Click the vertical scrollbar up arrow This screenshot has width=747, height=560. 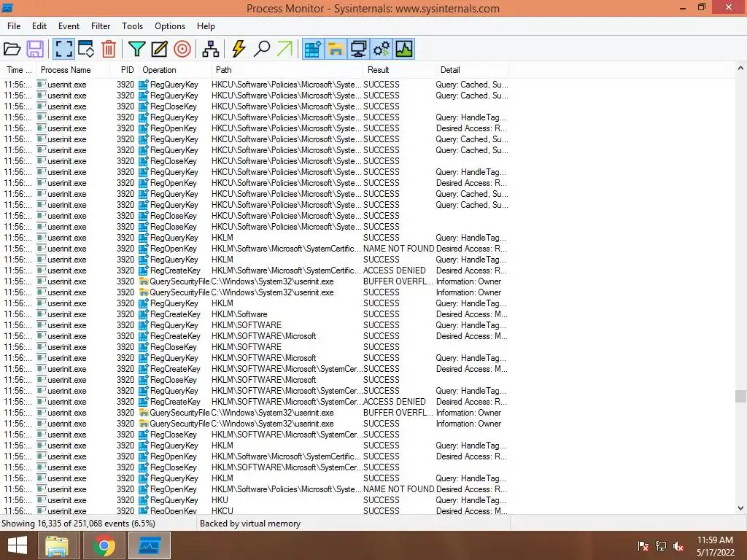740,68
